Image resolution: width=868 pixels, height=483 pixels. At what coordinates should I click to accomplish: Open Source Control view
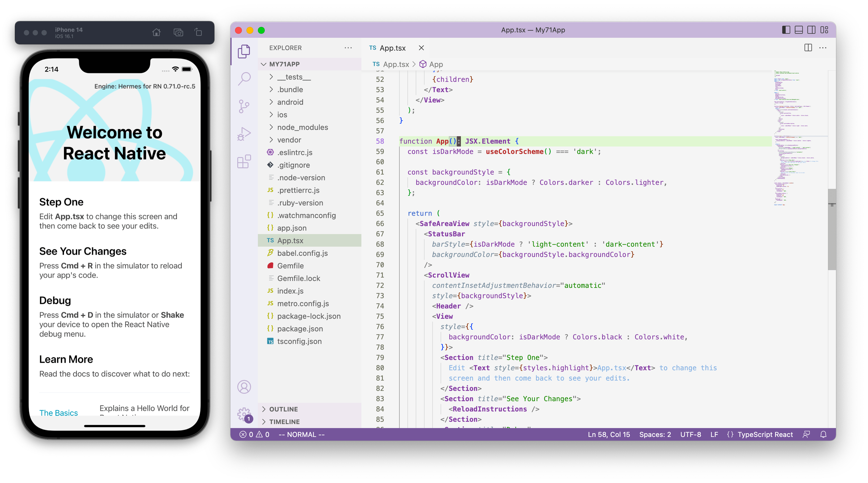point(244,106)
